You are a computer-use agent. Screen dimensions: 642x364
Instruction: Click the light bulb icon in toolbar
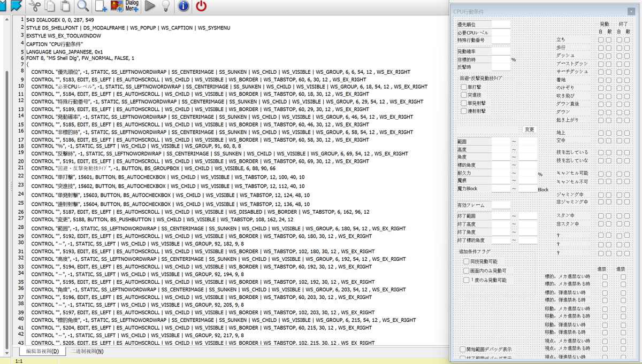(x=166, y=6)
